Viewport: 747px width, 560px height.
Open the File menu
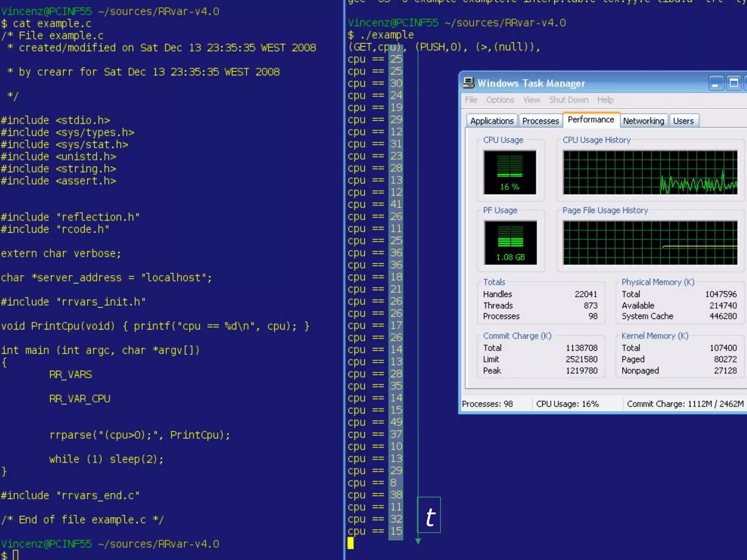pyautogui.click(x=471, y=100)
